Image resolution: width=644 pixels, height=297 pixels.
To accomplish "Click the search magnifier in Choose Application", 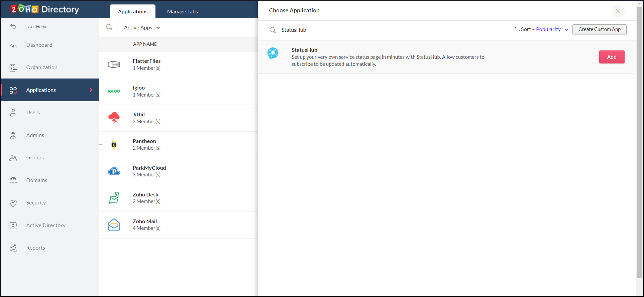I will tap(273, 30).
